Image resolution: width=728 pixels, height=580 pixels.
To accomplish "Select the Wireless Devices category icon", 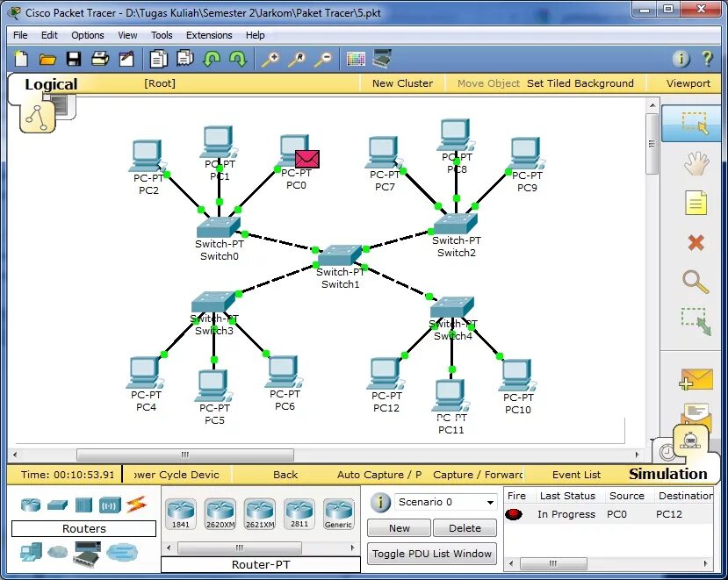I will tap(110, 505).
